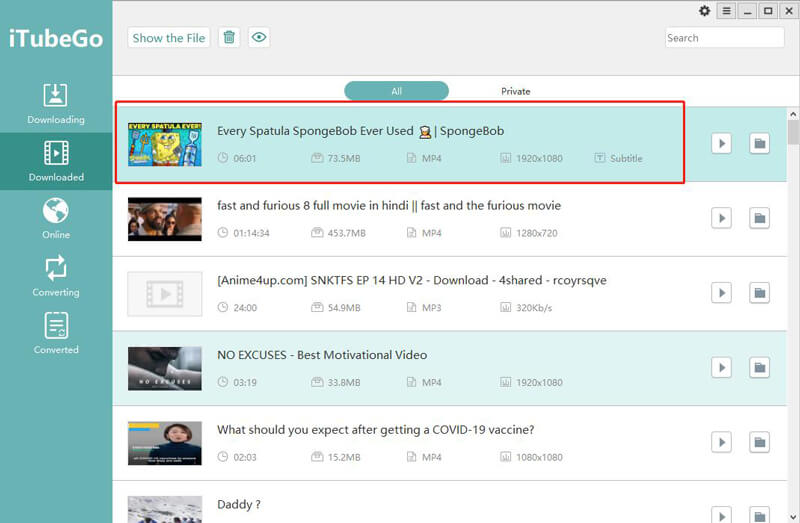The width and height of the screenshot is (800, 523).
Task: Open the Downloading section in sidebar
Action: tap(56, 104)
